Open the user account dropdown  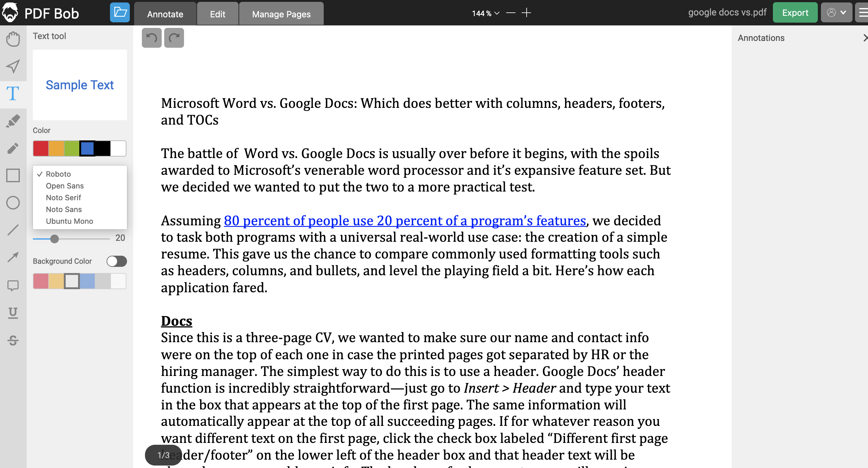click(x=836, y=13)
